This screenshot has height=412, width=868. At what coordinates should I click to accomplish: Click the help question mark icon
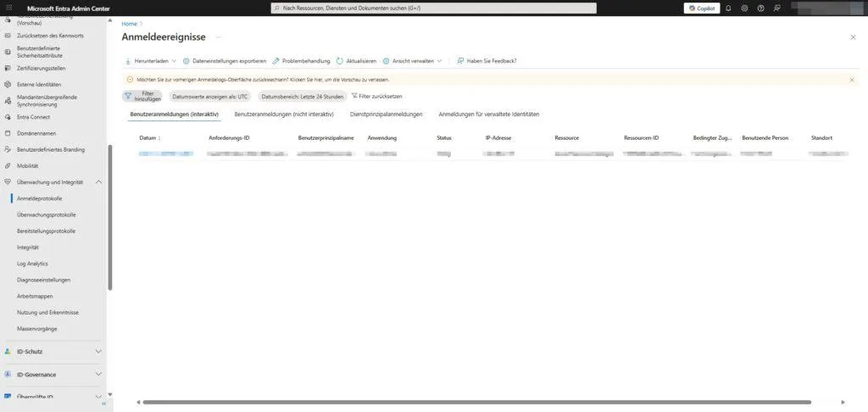click(760, 8)
